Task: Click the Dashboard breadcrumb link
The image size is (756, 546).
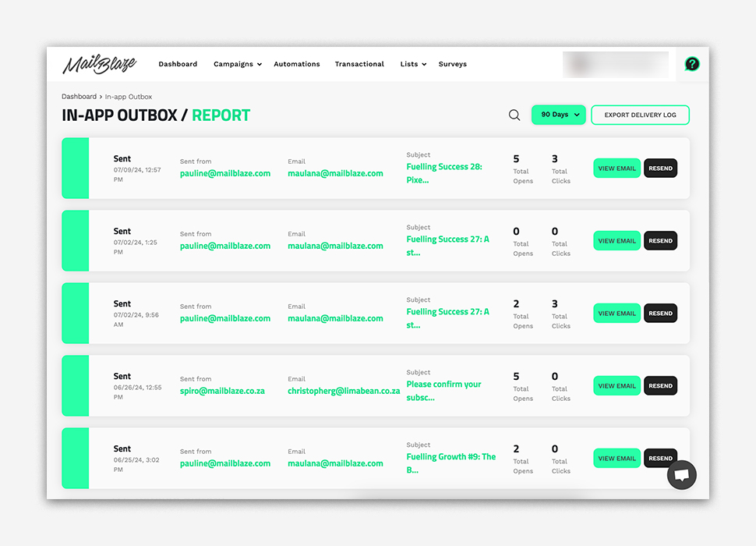Action: click(79, 97)
